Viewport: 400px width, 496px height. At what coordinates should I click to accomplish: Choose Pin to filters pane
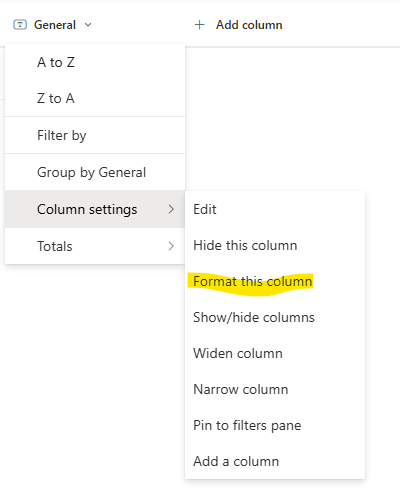[x=275, y=425]
